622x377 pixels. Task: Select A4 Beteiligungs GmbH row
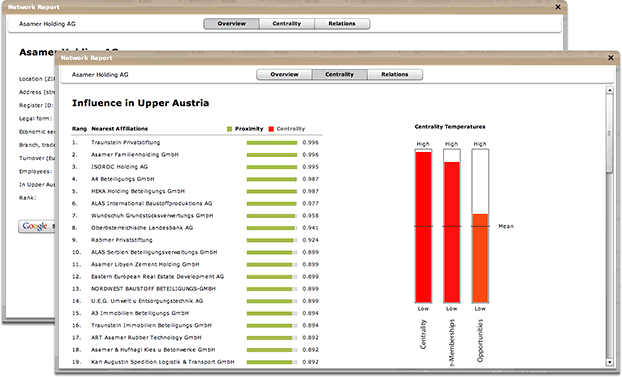(x=196, y=179)
